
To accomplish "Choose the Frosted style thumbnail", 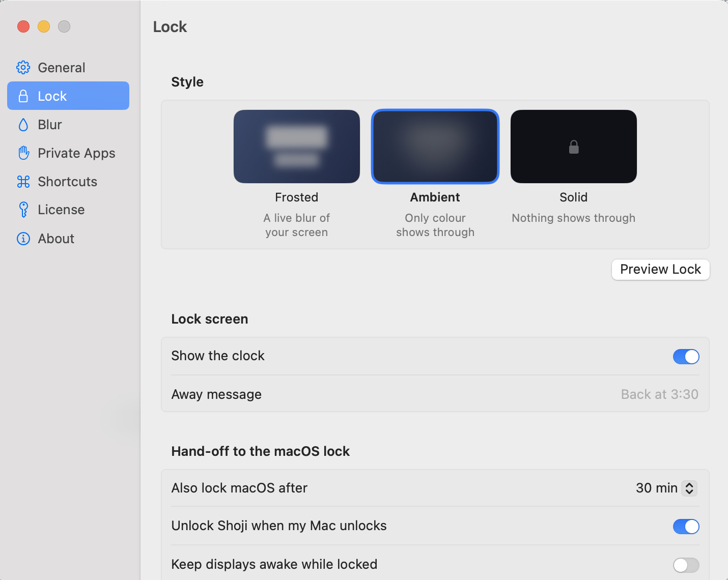I will tap(297, 147).
